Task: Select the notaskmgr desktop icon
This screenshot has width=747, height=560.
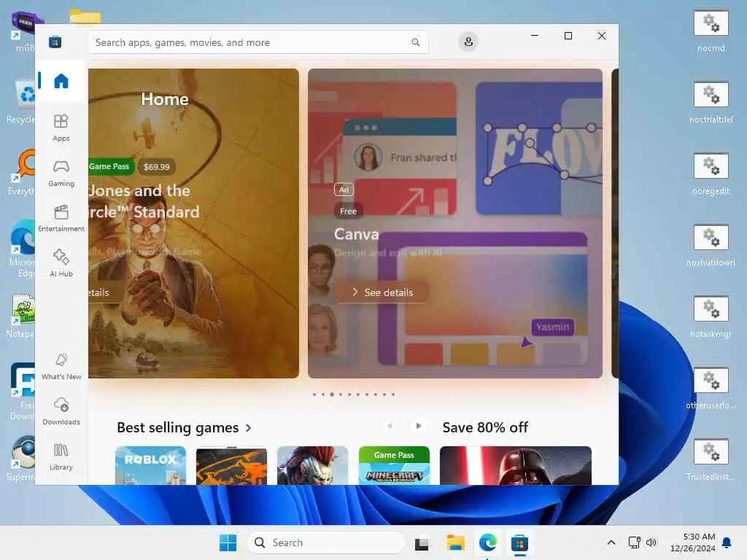Action: coord(711,316)
